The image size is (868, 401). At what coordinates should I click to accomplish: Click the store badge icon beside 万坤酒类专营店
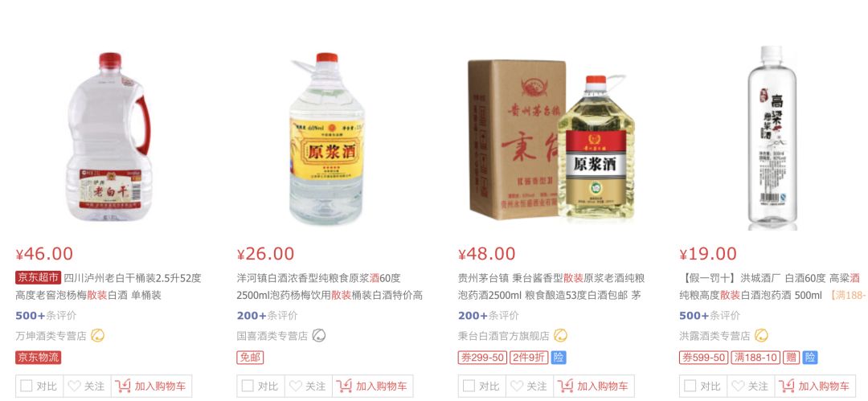(98, 335)
